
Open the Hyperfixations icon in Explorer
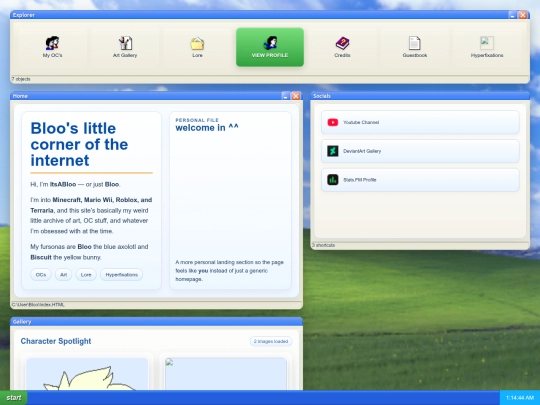(487, 47)
